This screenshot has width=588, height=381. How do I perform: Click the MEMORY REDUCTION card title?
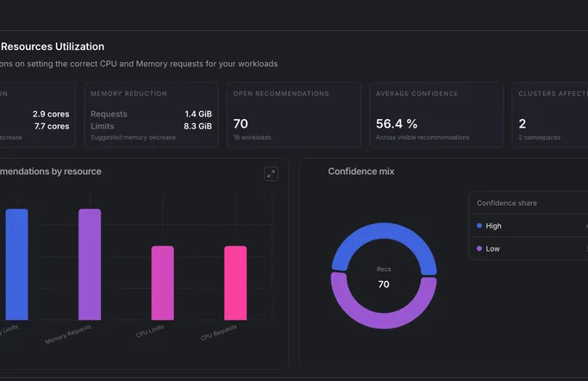pyautogui.click(x=128, y=94)
